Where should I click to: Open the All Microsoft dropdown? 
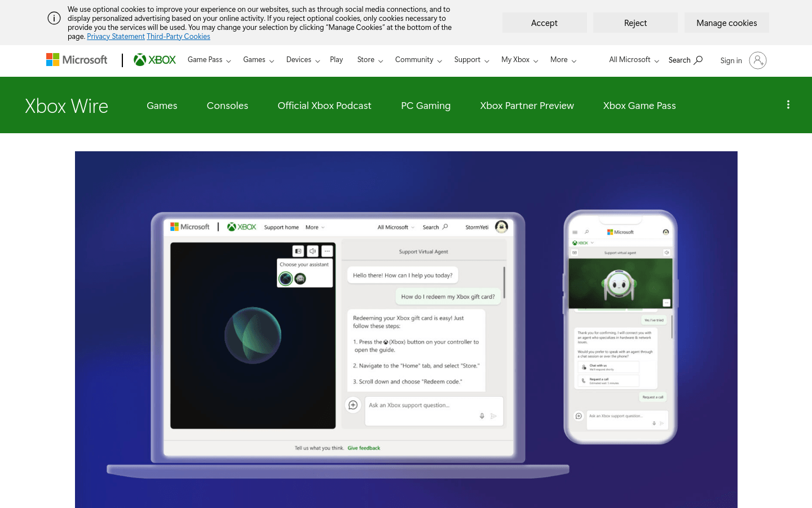[634, 60]
